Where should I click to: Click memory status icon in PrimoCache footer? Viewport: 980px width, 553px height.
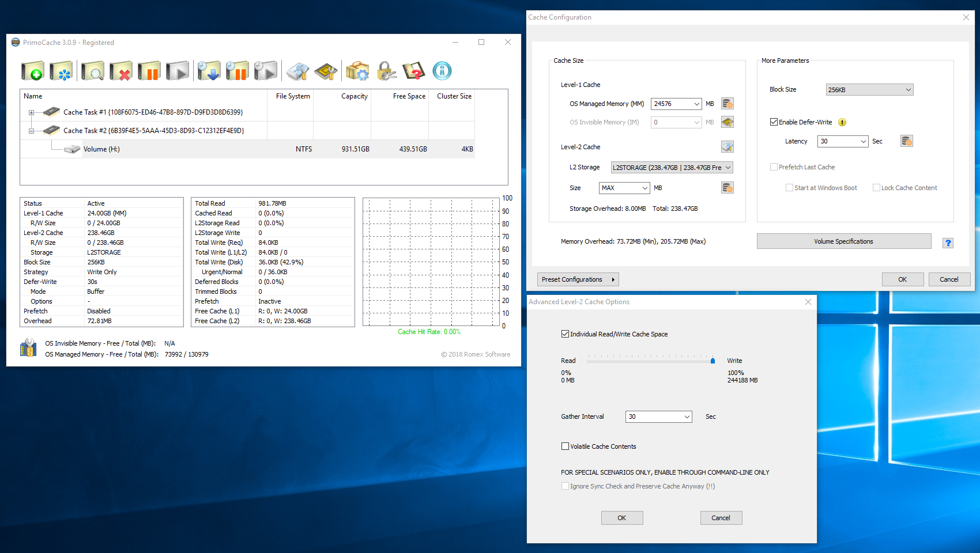[x=28, y=348]
